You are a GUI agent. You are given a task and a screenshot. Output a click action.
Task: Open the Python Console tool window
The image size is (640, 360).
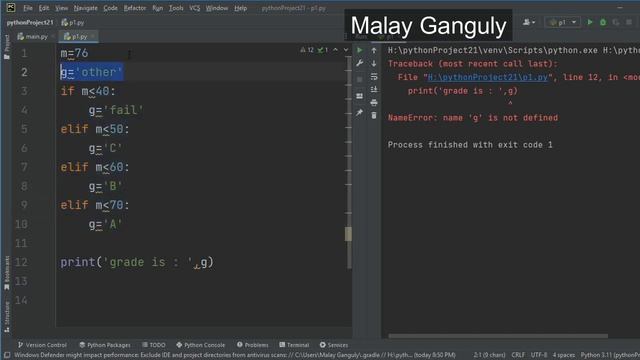click(200, 345)
